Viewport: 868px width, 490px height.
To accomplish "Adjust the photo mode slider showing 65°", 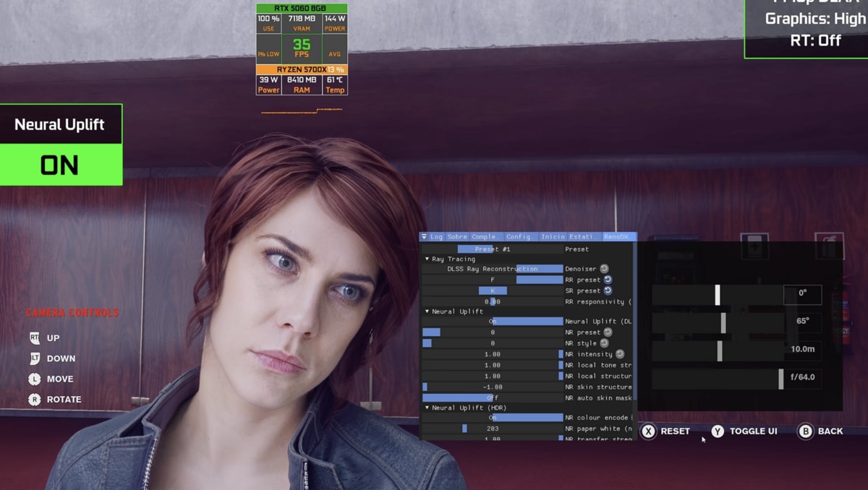I will [x=717, y=322].
